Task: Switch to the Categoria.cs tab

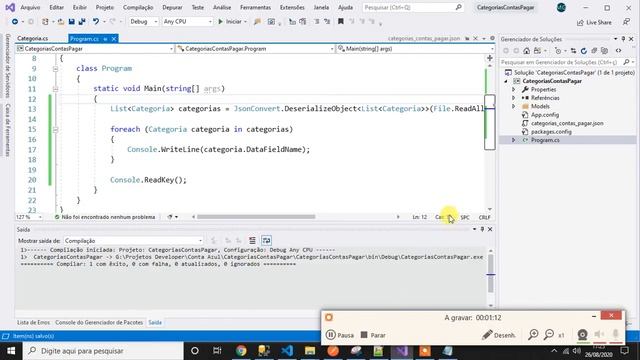Action: (33, 39)
